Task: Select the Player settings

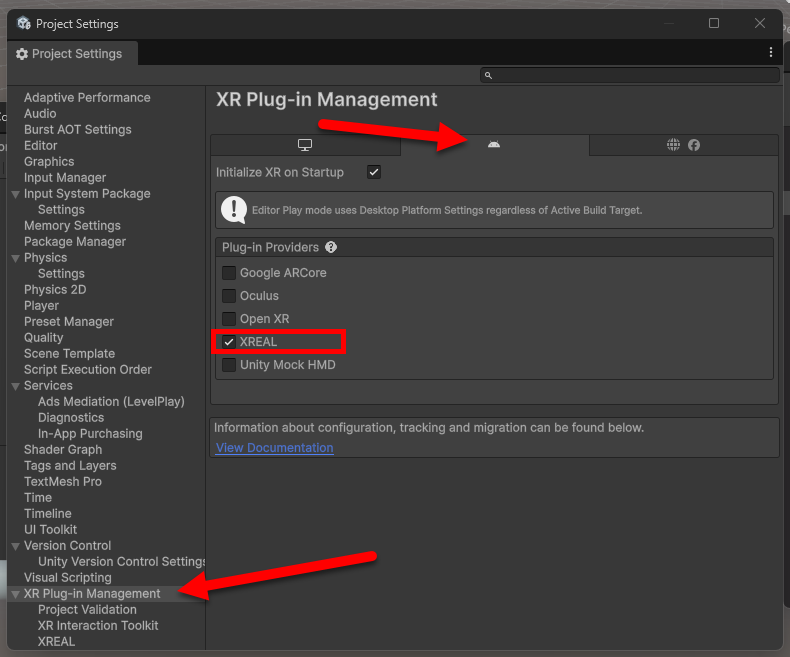Action: (x=41, y=306)
